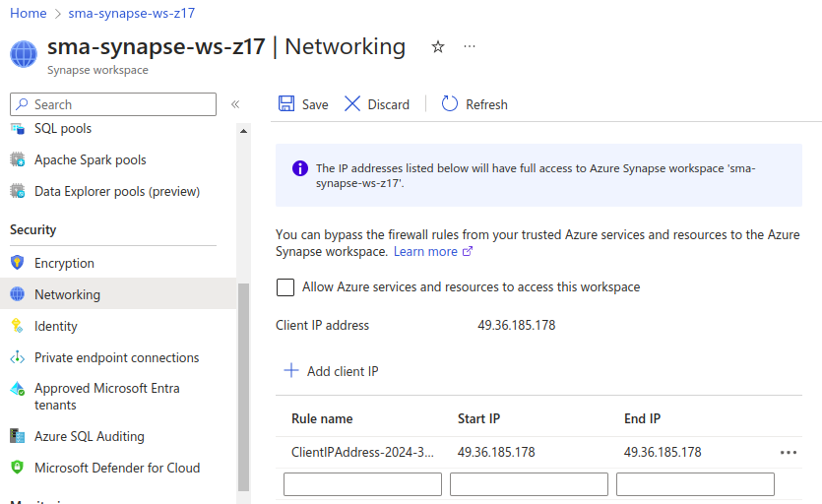Click the Encryption shield icon
The height and width of the screenshot is (504, 822).
[x=17, y=263]
